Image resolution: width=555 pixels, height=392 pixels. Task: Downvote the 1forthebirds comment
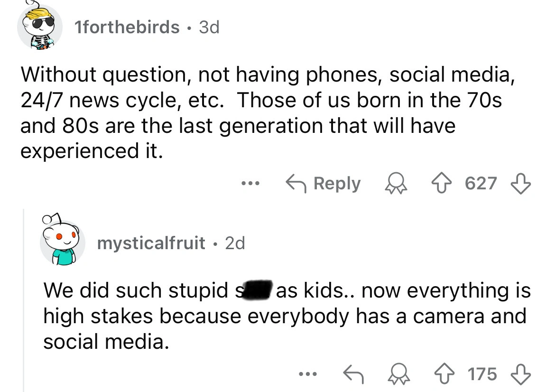click(x=520, y=183)
